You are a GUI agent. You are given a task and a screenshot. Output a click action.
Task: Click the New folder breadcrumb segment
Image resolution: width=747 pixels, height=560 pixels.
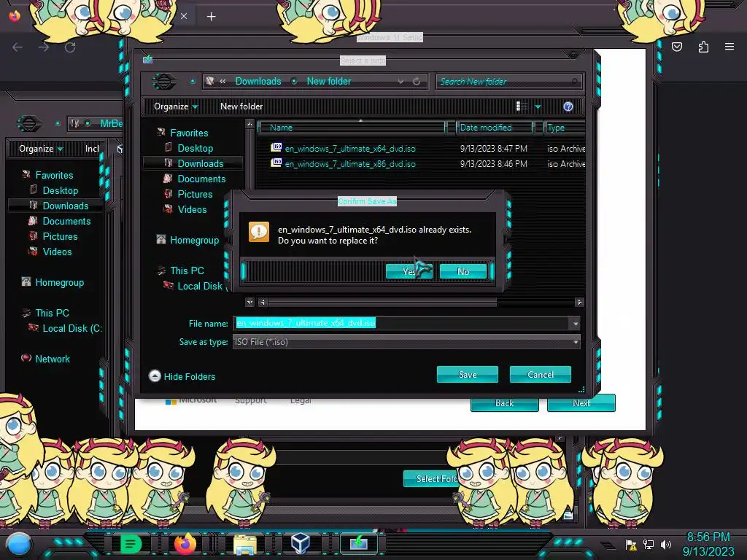point(329,82)
